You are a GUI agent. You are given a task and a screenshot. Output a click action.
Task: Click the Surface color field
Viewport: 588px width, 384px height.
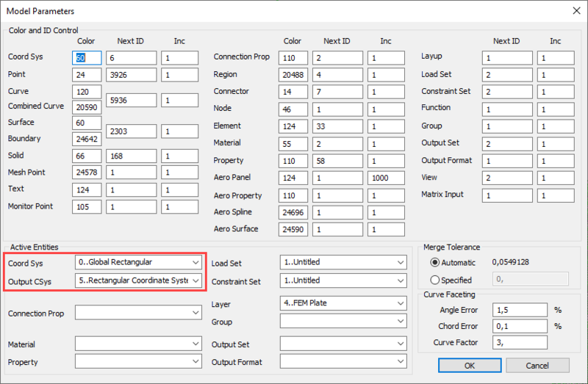click(87, 123)
